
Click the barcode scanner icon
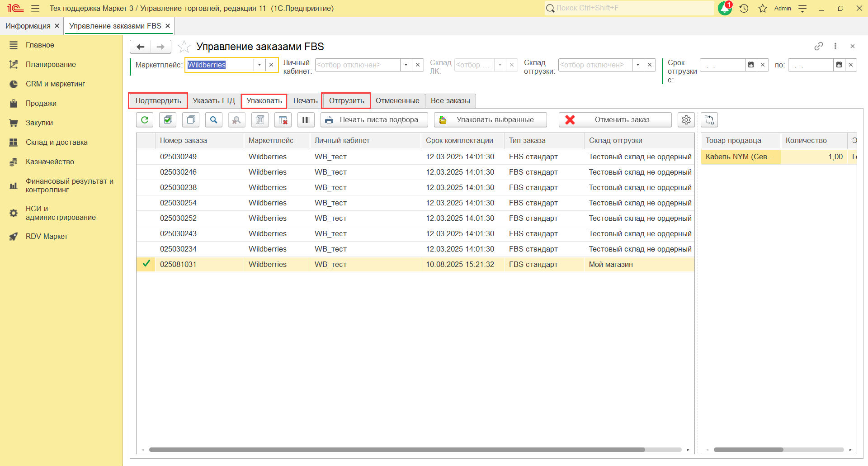pos(306,120)
